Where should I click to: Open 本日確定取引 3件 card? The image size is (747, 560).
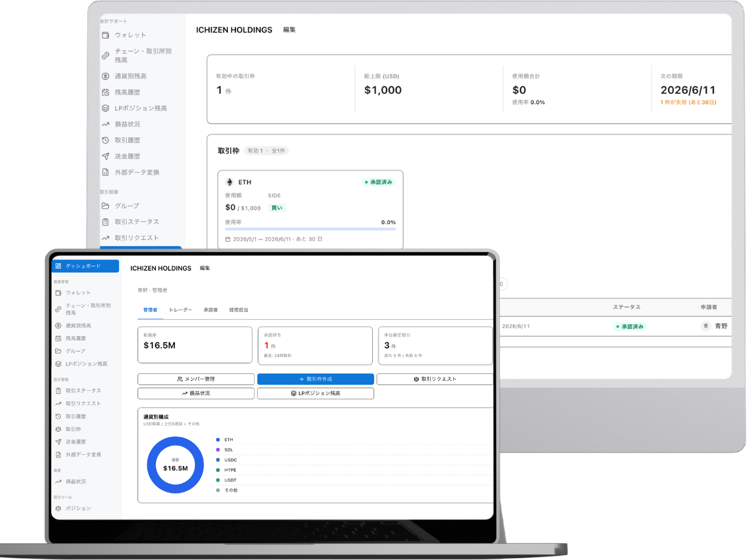435,345
